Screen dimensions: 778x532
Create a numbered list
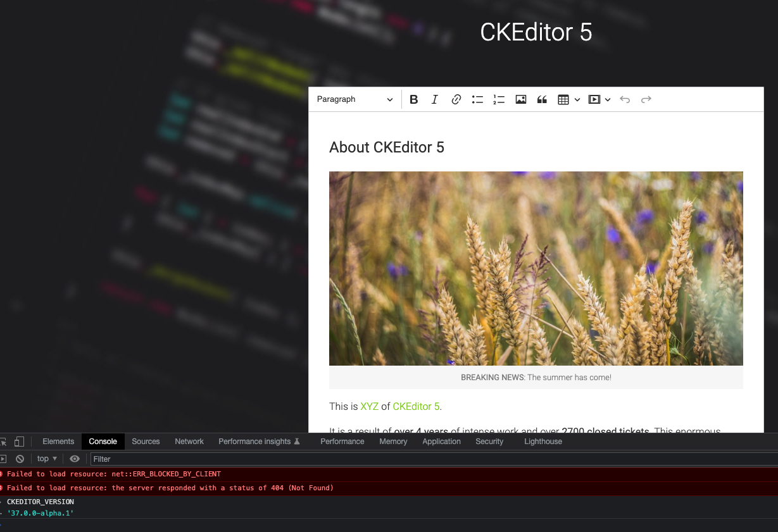pyautogui.click(x=499, y=99)
